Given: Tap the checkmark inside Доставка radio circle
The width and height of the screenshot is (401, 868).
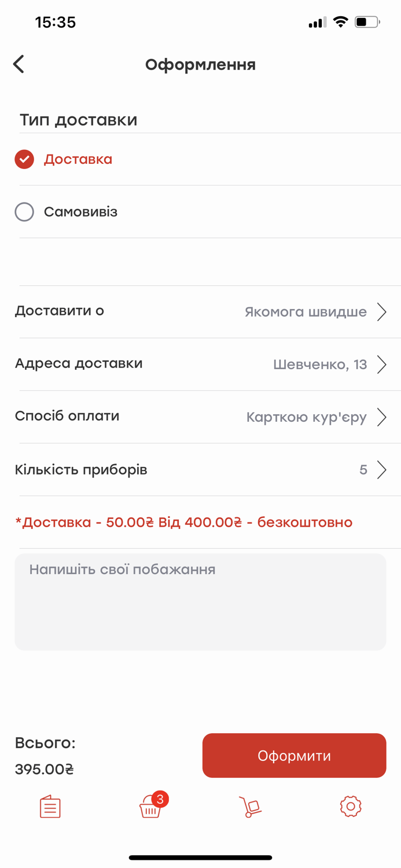Looking at the screenshot, I should (24, 159).
